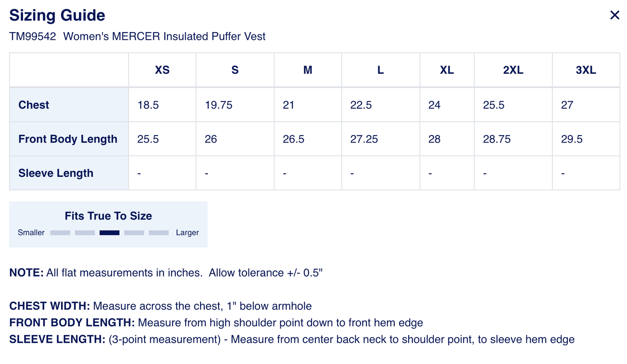Click the Fits True To Size heading

coord(108,216)
